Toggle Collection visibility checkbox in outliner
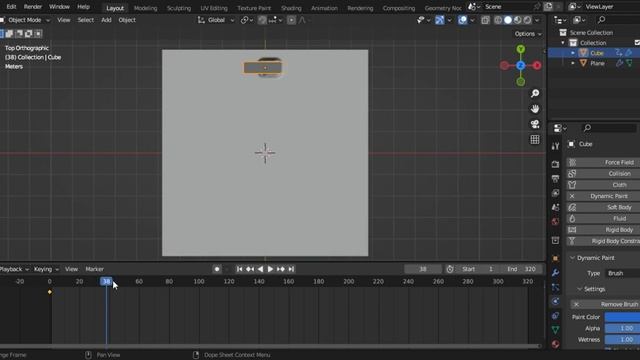The width and height of the screenshot is (640, 360). (x=637, y=43)
